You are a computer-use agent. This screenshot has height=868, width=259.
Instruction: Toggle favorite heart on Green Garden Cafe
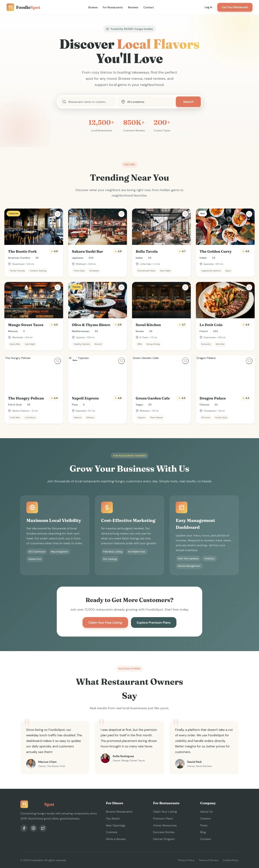tap(185, 361)
